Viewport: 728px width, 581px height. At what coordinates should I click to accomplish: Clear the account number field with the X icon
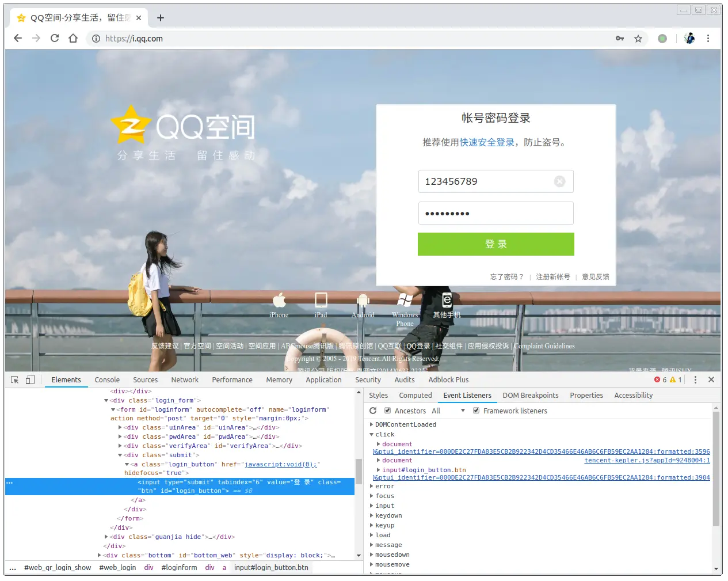pyautogui.click(x=559, y=181)
